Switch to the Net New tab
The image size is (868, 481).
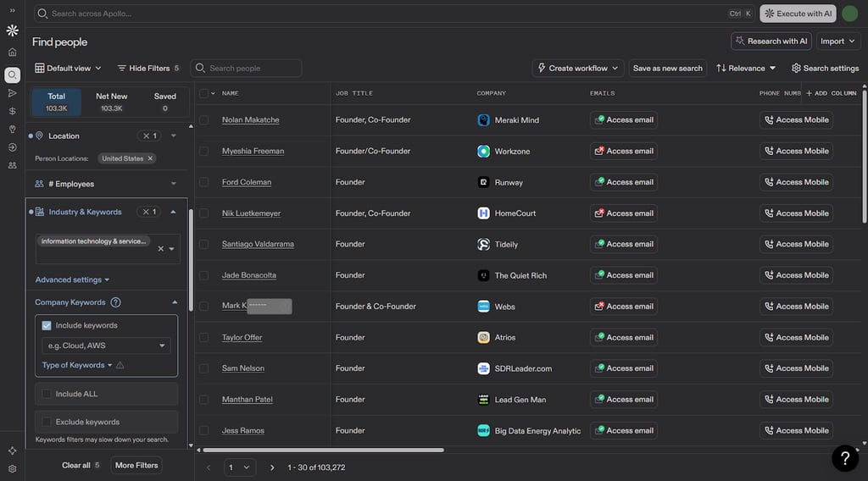click(111, 102)
